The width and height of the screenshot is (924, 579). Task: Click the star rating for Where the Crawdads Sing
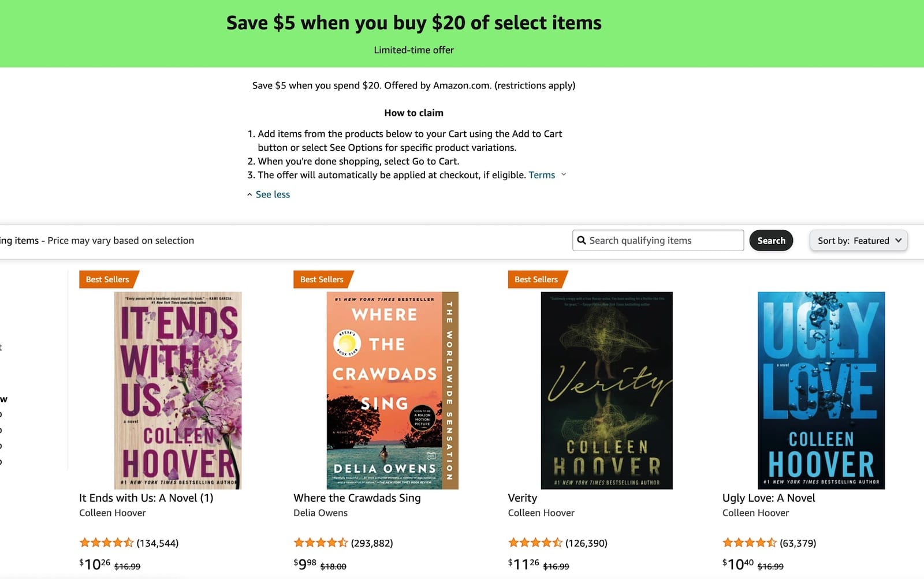point(321,543)
